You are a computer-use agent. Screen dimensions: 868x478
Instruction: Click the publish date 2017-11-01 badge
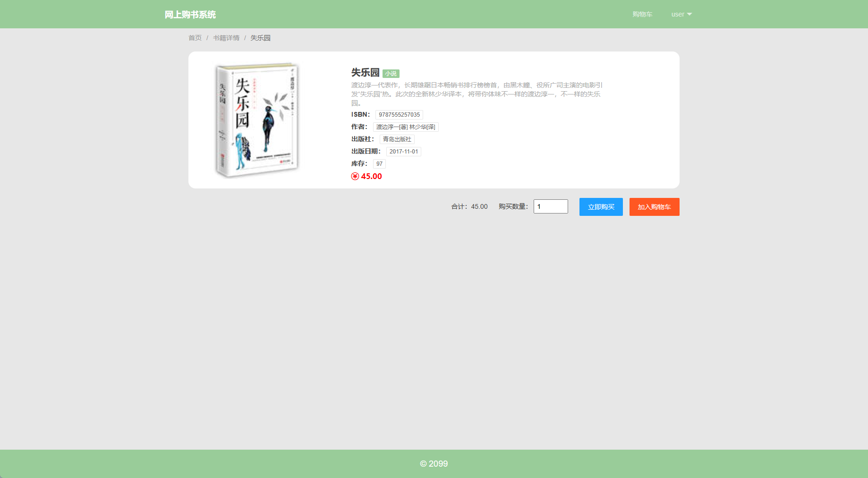(x=403, y=151)
